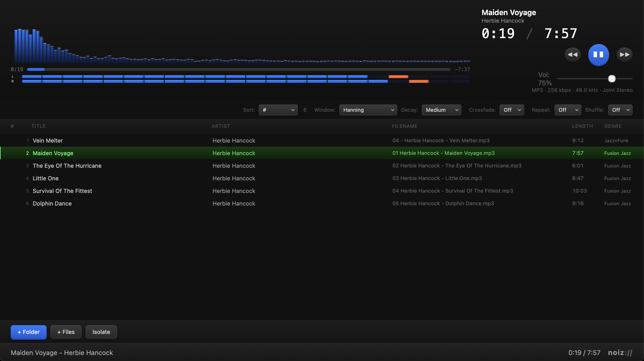Screen dimensions: 644x361
Task: Sort by the LENGTH column header
Action: [582, 126]
